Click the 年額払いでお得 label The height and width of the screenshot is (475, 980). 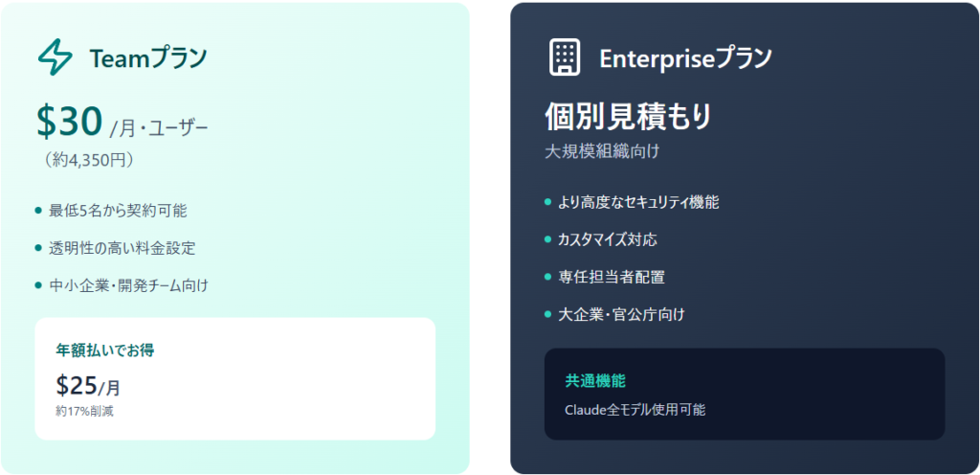105,350
